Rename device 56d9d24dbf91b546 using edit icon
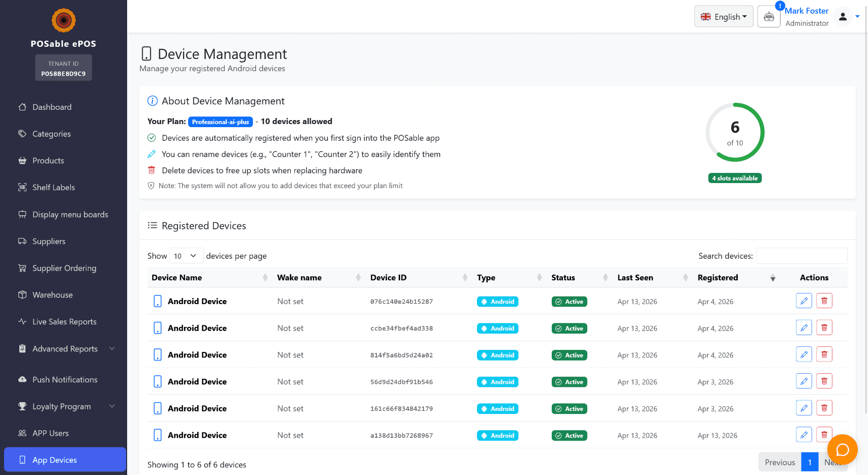Screen dimensions: 868x475 (803, 381)
